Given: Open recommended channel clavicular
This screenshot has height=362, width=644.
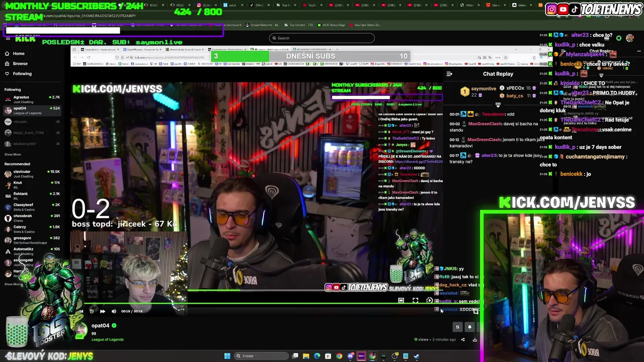Looking at the screenshot, I should (32, 173).
